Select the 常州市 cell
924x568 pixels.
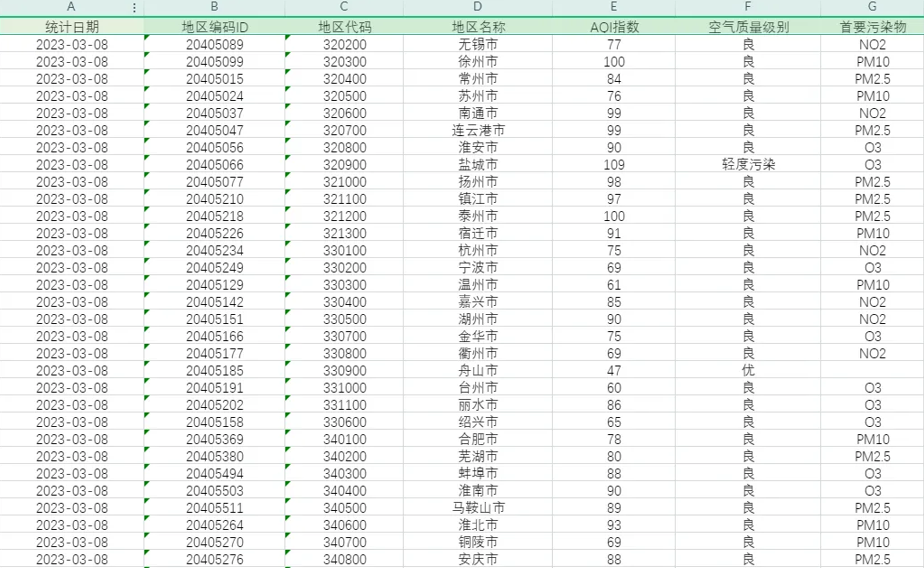(x=478, y=78)
